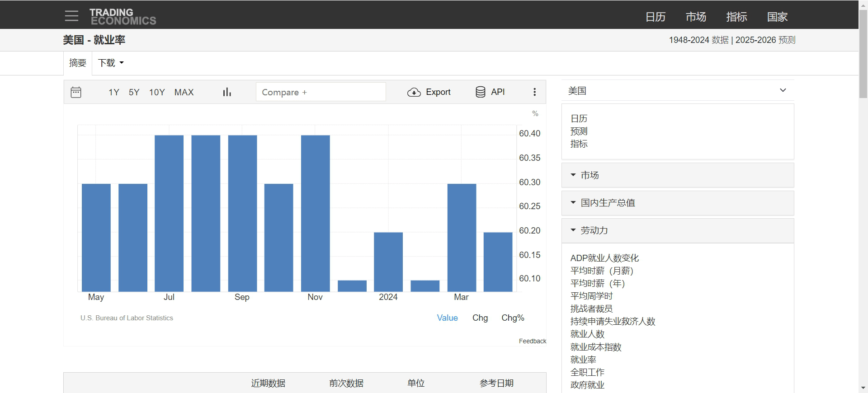Open the 国家 top navigation item
The height and width of the screenshot is (393, 868).
point(777,17)
